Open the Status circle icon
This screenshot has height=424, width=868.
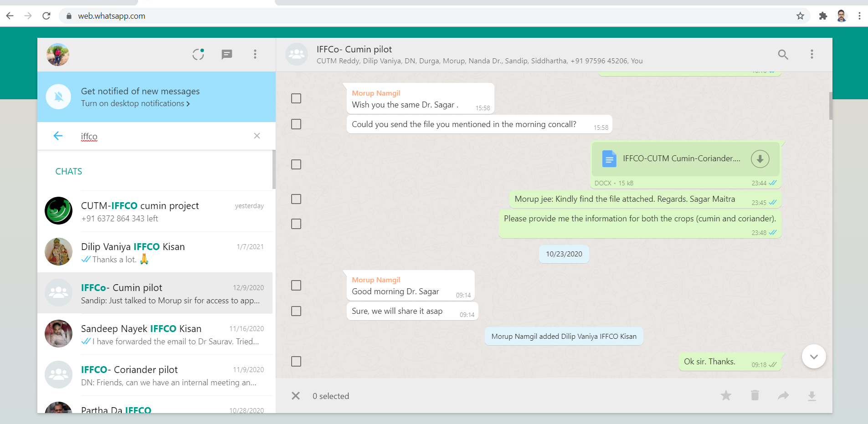coord(198,54)
